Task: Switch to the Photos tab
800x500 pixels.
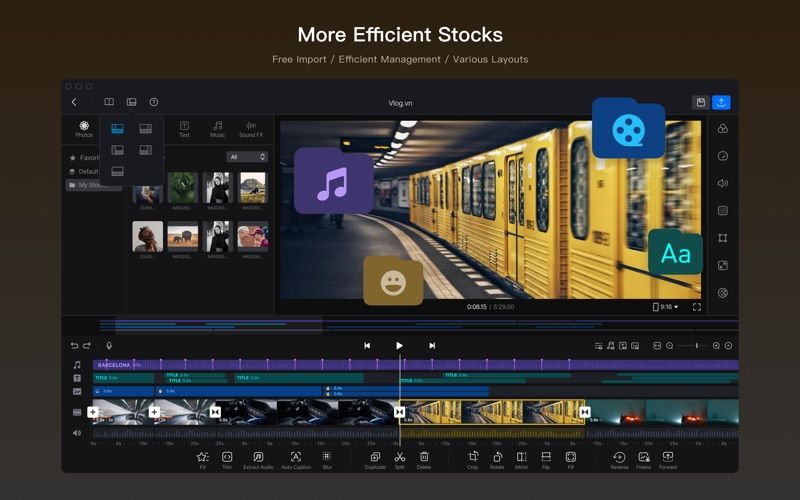Action: pos(84,129)
